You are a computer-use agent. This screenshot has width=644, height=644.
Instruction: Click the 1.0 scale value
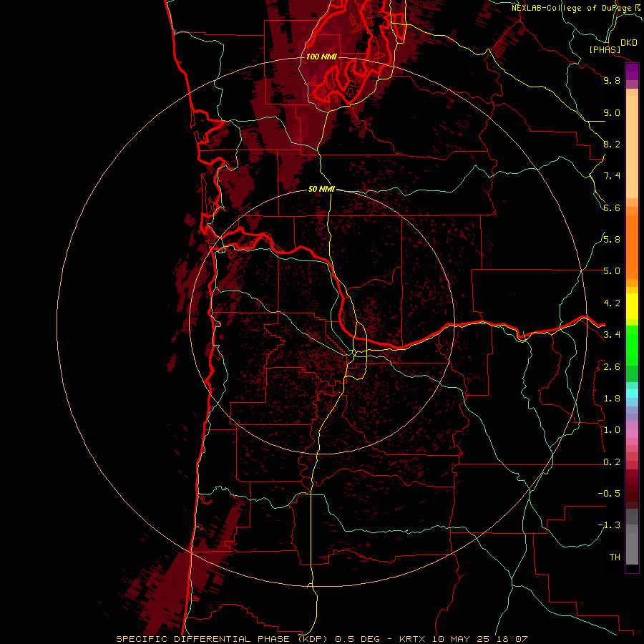click(x=612, y=430)
